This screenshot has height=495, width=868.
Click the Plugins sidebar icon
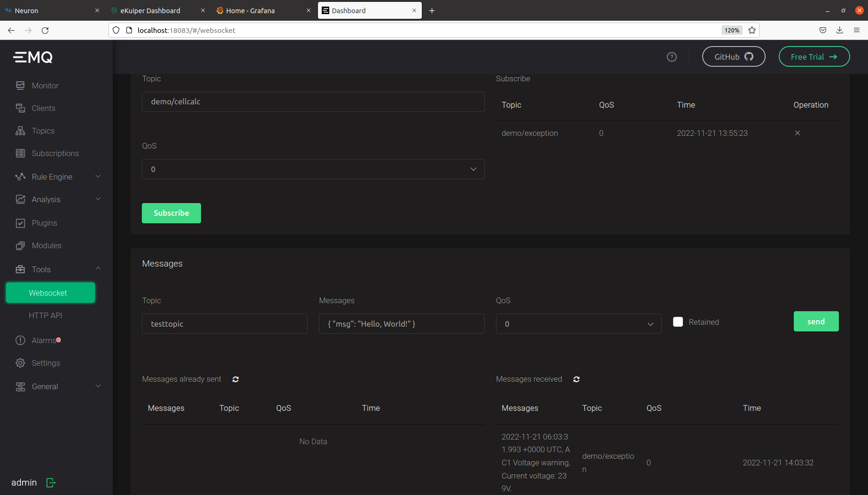pyautogui.click(x=20, y=223)
